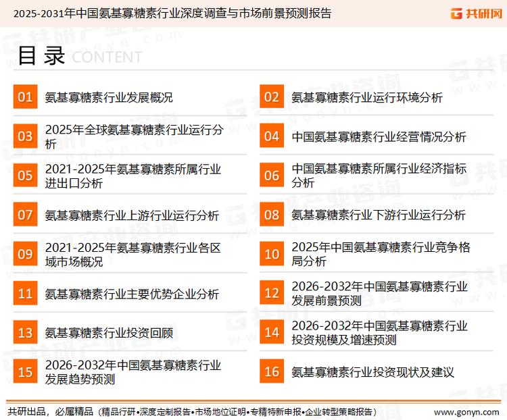This screenshot has height=420, width=507.
Task: Click the orange 01 chapter number box
Action: click(x=25, y=97)
